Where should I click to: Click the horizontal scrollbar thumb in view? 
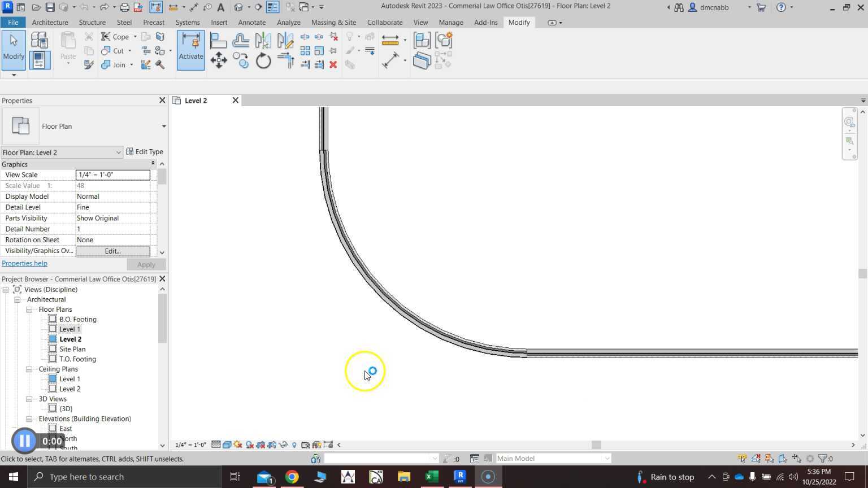[596, 445]
